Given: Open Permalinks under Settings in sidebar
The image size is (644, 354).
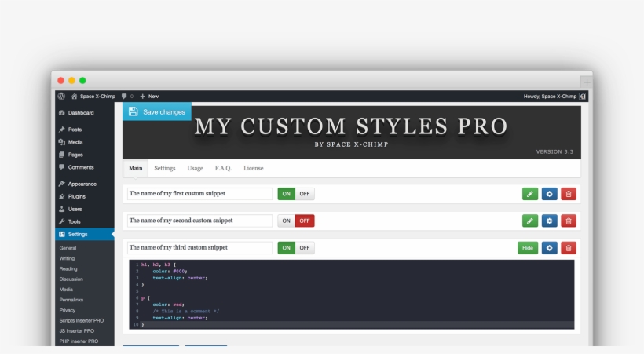Looking at the screenshot, I should [x=71, y=300].
